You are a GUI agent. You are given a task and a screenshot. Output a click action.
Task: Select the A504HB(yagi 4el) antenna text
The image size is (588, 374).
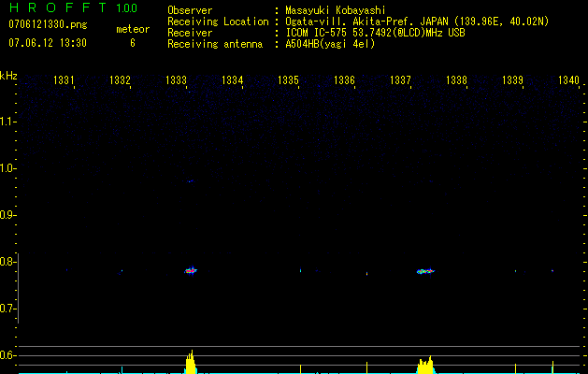click(330, 44)
